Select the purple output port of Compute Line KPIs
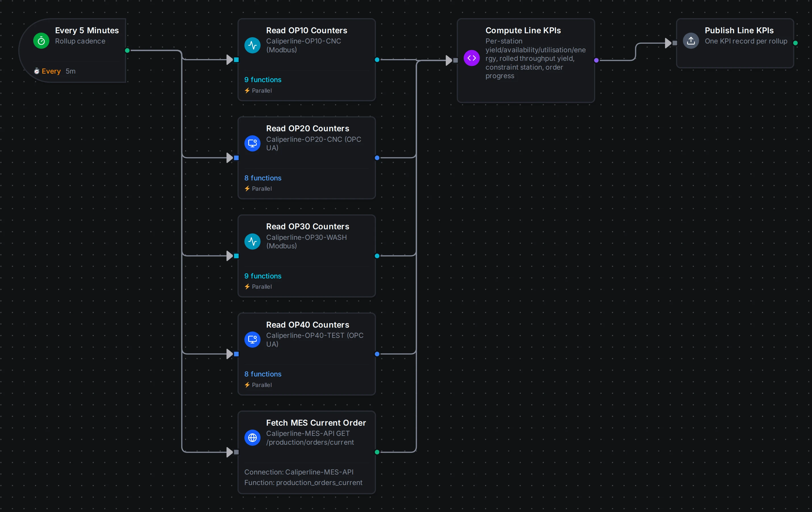Viewport: 812px width, 512px height. click(x=596, y=60)
